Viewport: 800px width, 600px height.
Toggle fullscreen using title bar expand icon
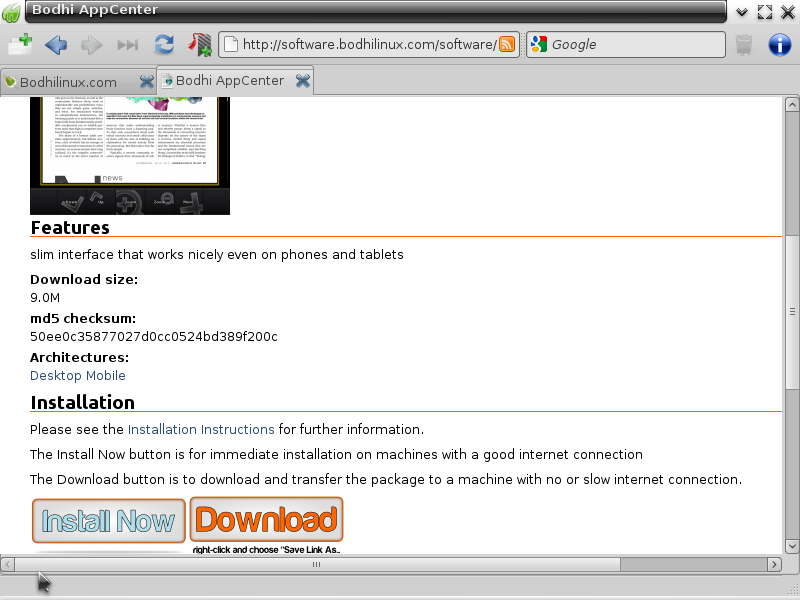pyautogui.click(x=765, y=12)
